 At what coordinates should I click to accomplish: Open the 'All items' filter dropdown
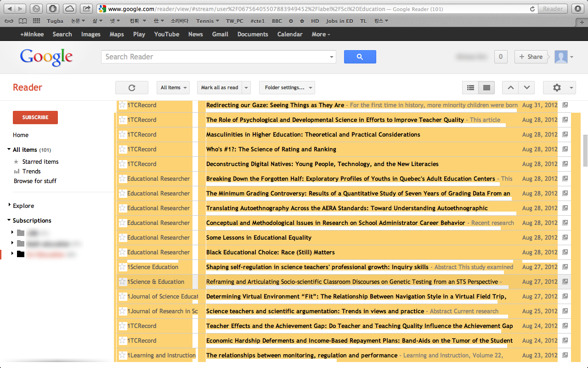[x=173, y=87]
